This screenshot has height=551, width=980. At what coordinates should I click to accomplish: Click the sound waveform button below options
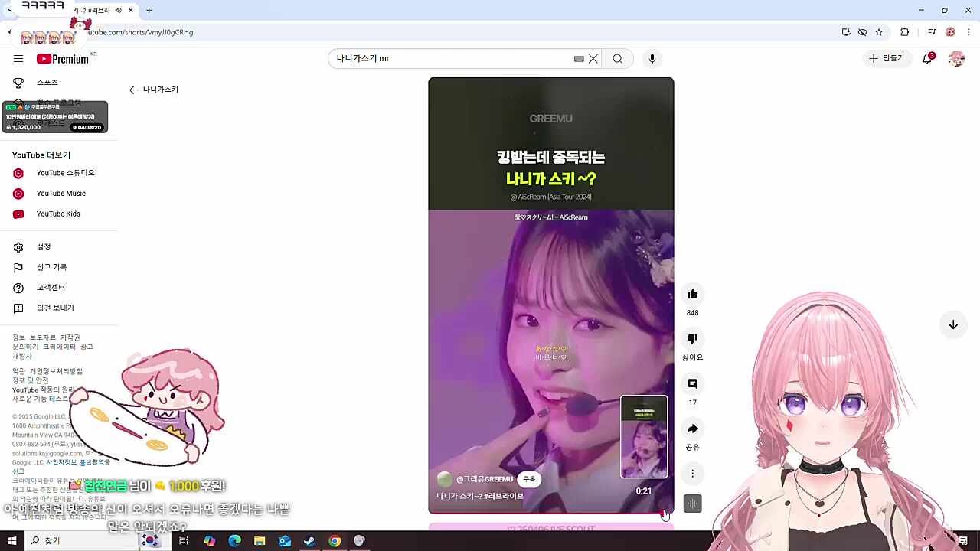692,504
